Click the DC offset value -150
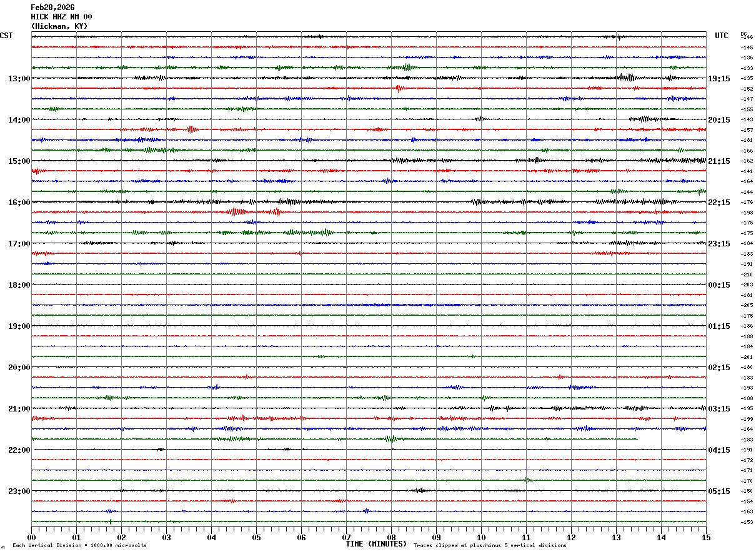Screen dimensions: 756x554 coord(747,491)
